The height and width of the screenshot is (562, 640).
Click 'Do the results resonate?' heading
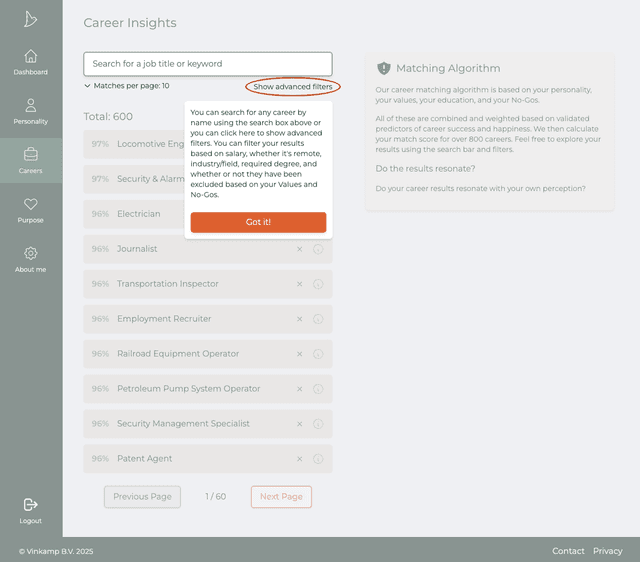click(425, 169)
